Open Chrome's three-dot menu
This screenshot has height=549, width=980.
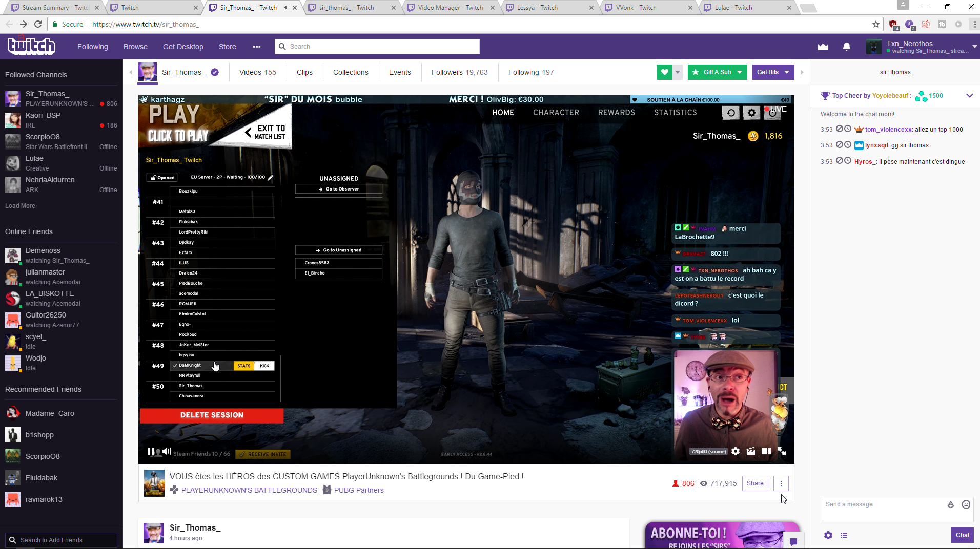[974, 24]
